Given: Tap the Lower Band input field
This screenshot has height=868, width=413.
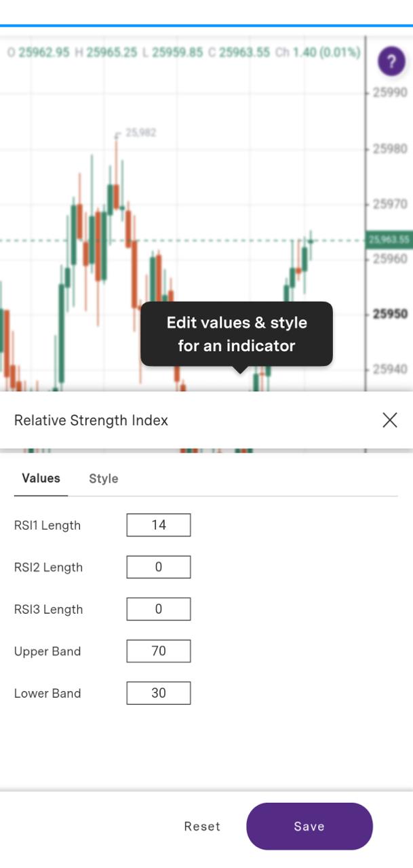Looking at the screenshot, I should click(x=159, y=693).
